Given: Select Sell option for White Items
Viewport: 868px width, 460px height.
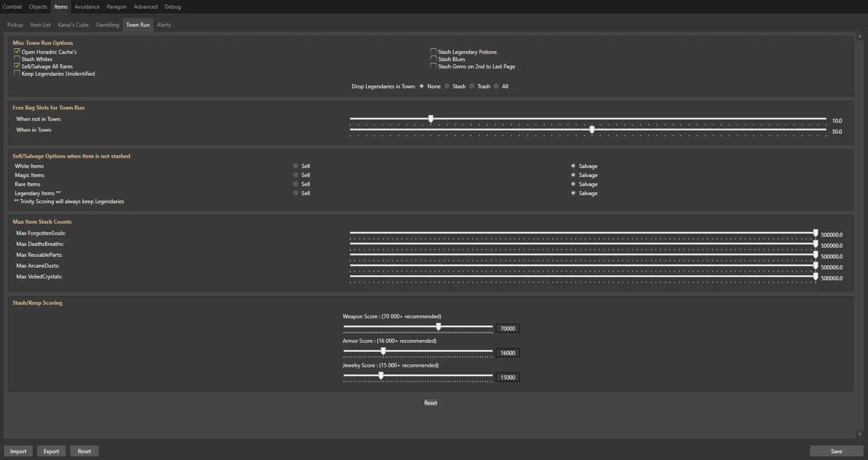Looking at the screenshot, I should coord(296,166).
